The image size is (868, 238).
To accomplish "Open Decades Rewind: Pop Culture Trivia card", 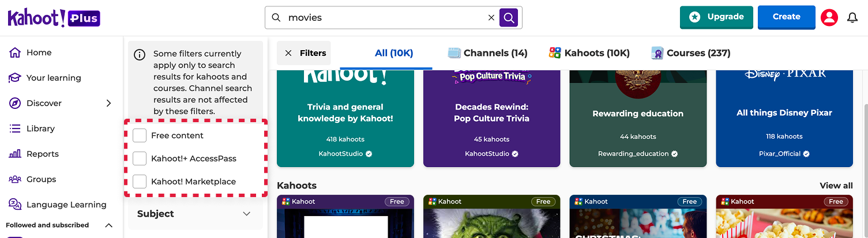I will 492,119.
